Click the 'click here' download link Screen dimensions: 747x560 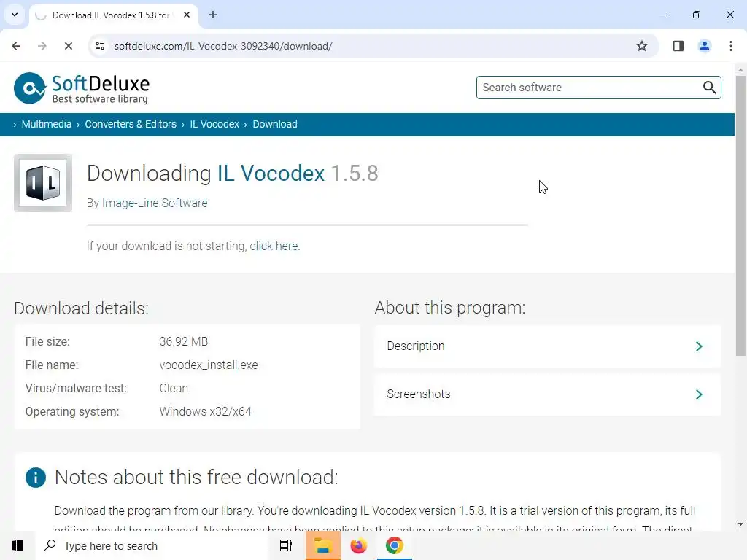(274, 246)
